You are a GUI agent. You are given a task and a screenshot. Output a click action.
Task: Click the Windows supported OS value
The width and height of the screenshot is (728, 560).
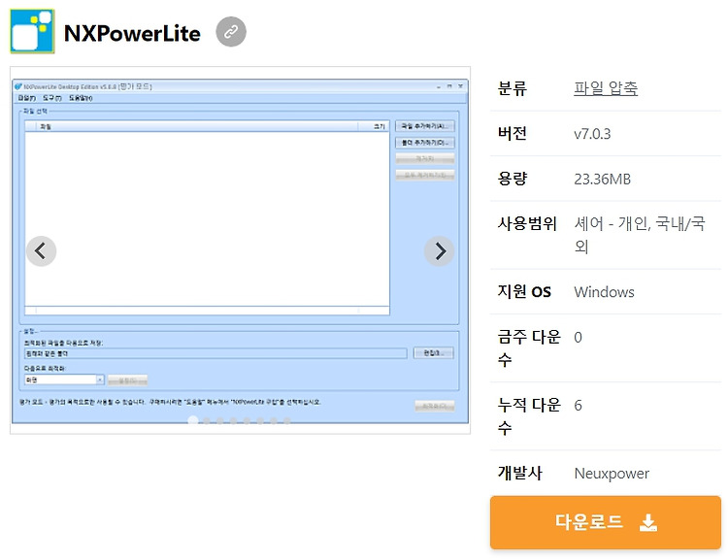pyautogui.click(x=604, y=291)
